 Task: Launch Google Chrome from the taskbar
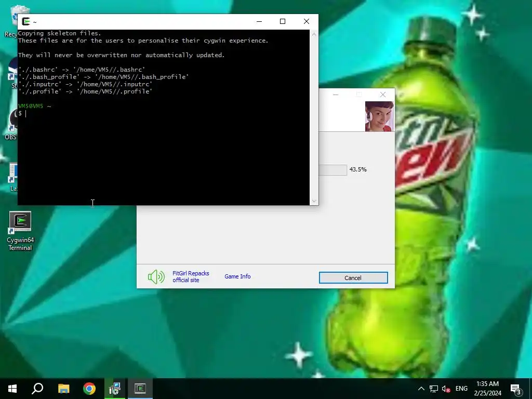[x=89, y=389]
